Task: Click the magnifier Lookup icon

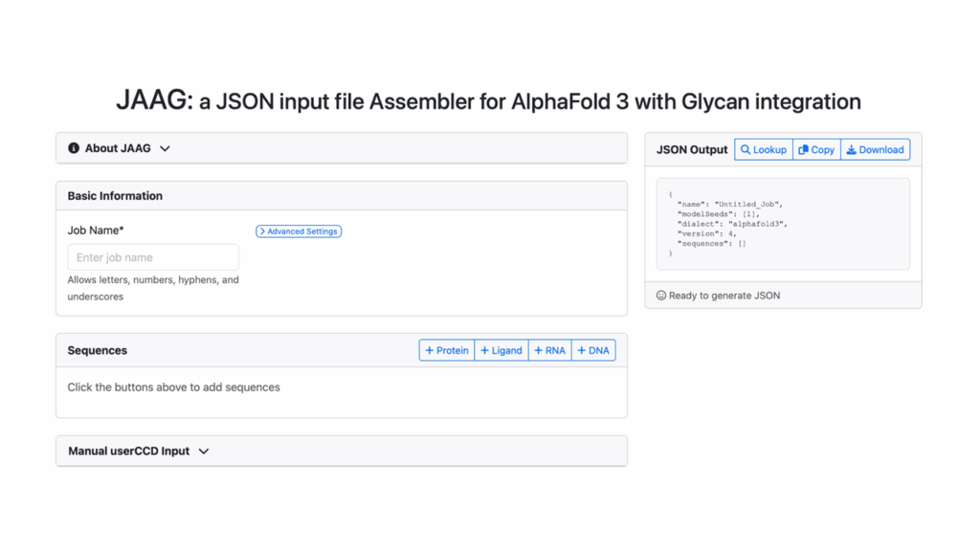Action: (x=746, y=150)
